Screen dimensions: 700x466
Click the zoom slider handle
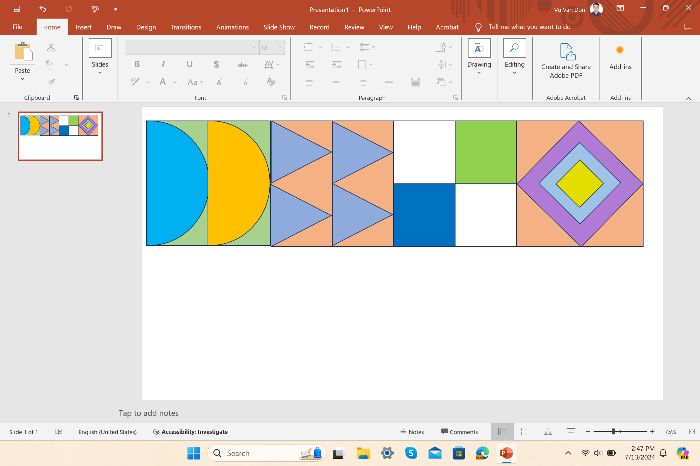coord(613,431)
